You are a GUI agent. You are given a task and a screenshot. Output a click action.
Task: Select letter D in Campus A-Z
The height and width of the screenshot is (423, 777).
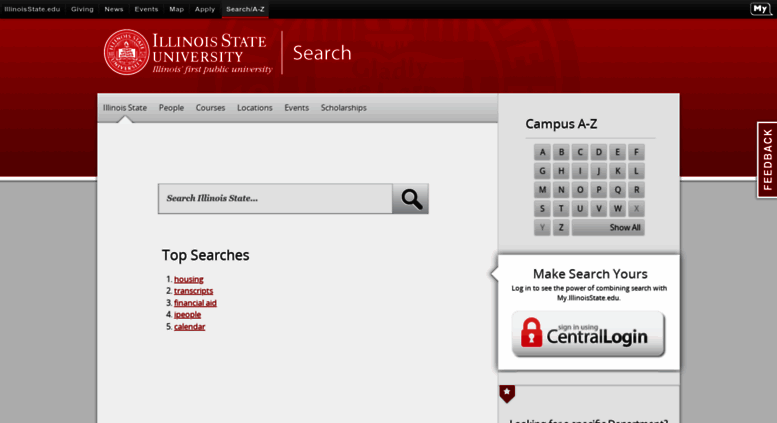coord(599,152)
